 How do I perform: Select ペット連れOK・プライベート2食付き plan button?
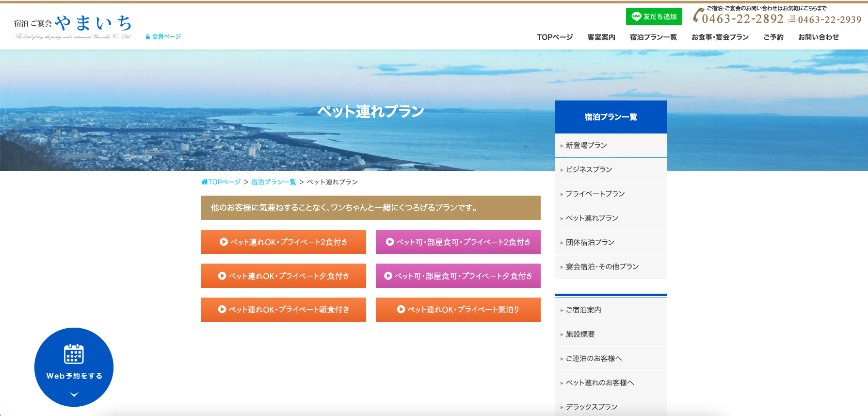[x=284, y=242]
